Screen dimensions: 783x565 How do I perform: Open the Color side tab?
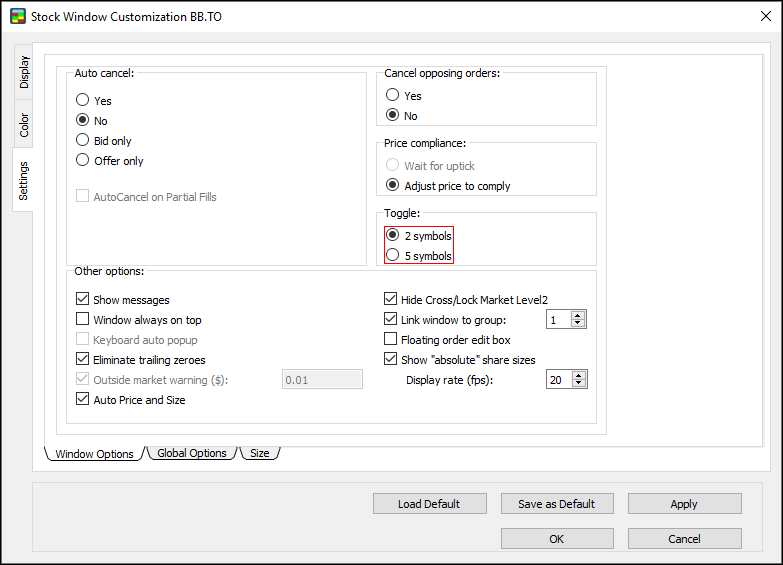click(24, 125)
